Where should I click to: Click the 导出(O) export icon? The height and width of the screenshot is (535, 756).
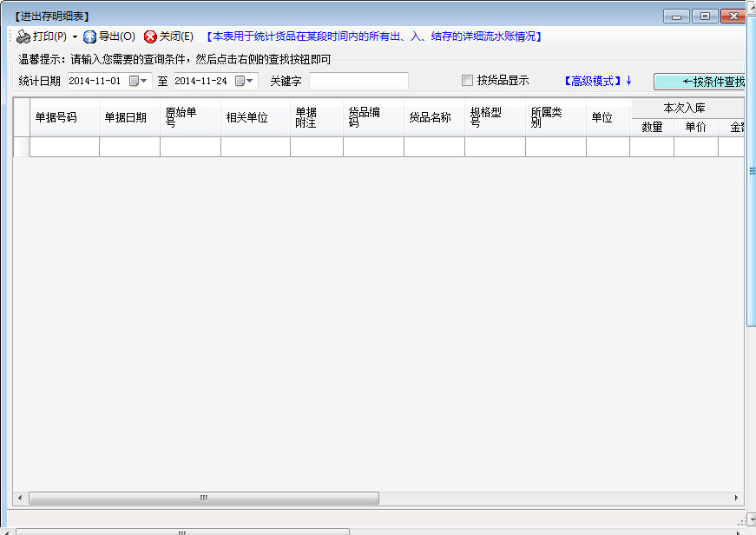(x=89, y=36)
